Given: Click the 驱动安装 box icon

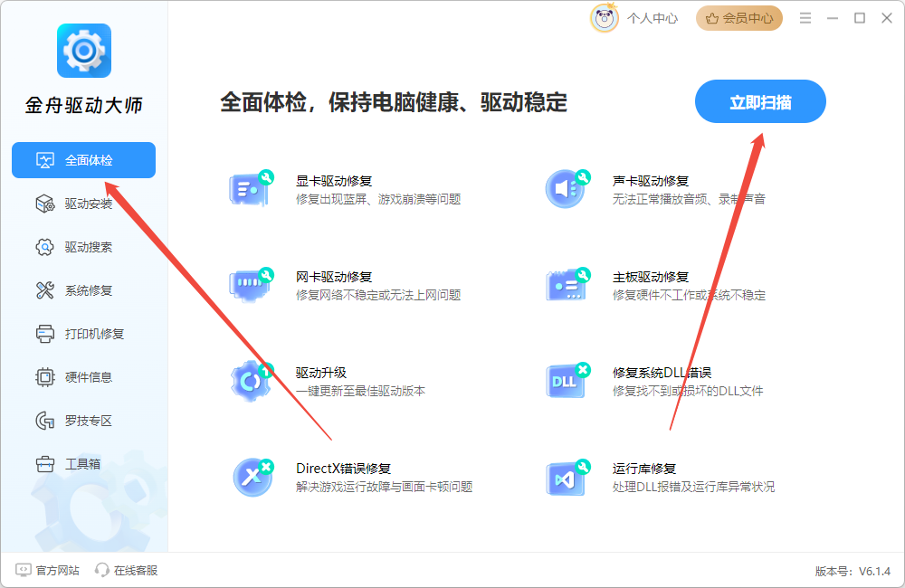Looking at the screenshot, I should point(45,204).
